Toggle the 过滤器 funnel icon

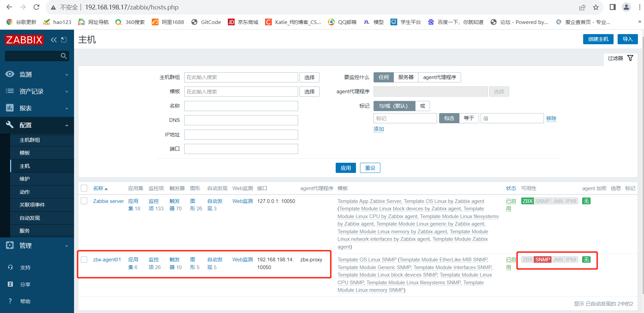(x=630, y=58)
